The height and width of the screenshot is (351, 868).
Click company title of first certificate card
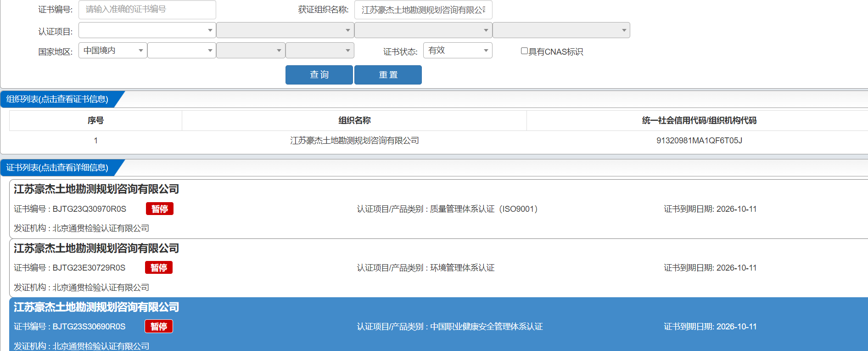click(x=96, y=189)
